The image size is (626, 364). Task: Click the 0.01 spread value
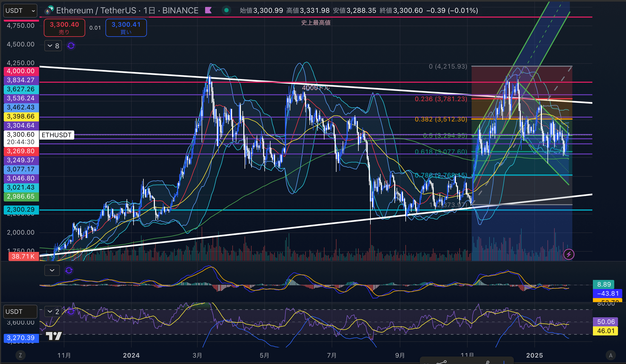95,28
